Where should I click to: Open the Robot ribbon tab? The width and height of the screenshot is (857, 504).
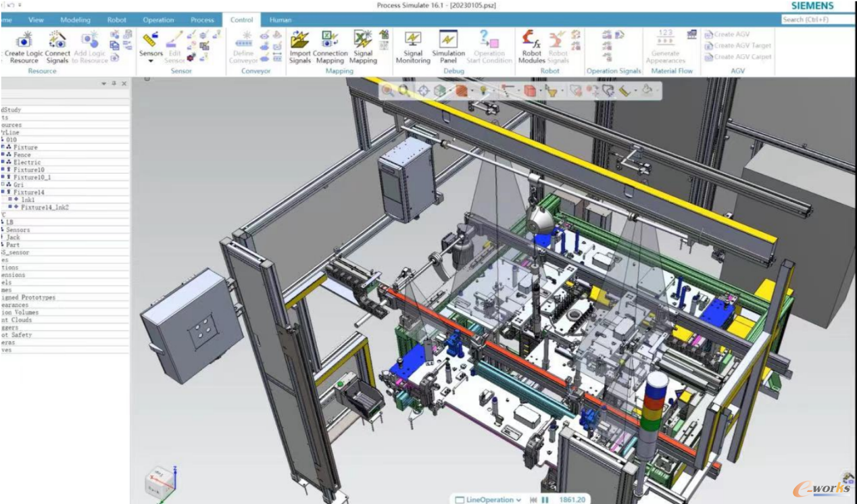pos(117,20)
